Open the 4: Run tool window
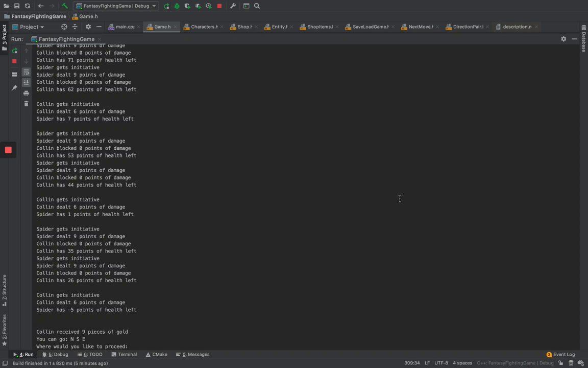588x368 pixels. pos(23,355)
